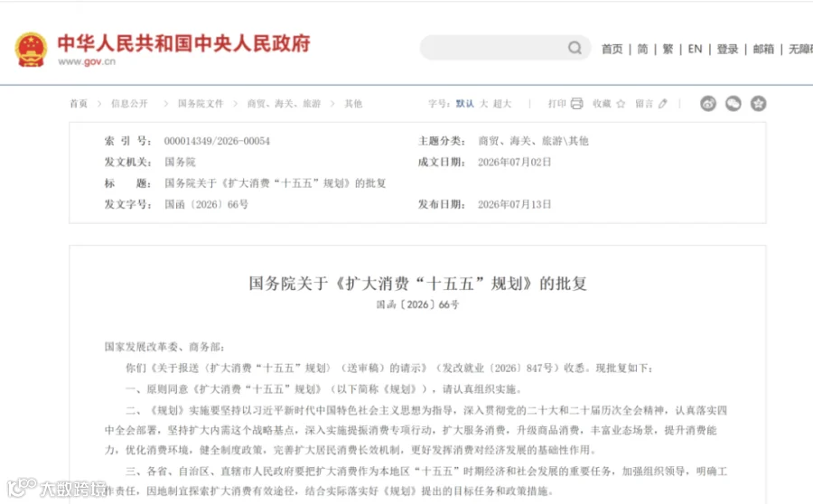Image resolution: width=813 pixels, height=504 pixels.
Task: Set font size to 超大
Action: point(502,104)
